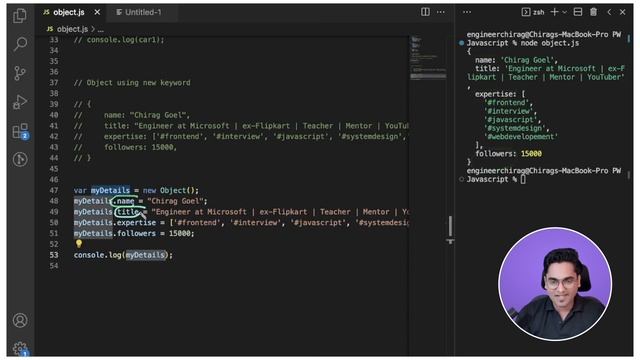Image resolution: width=640 pixels, height=360 pixels.
Task: Create a new terminal with plus
Action: pyautogui.click(x=554, y=12)
